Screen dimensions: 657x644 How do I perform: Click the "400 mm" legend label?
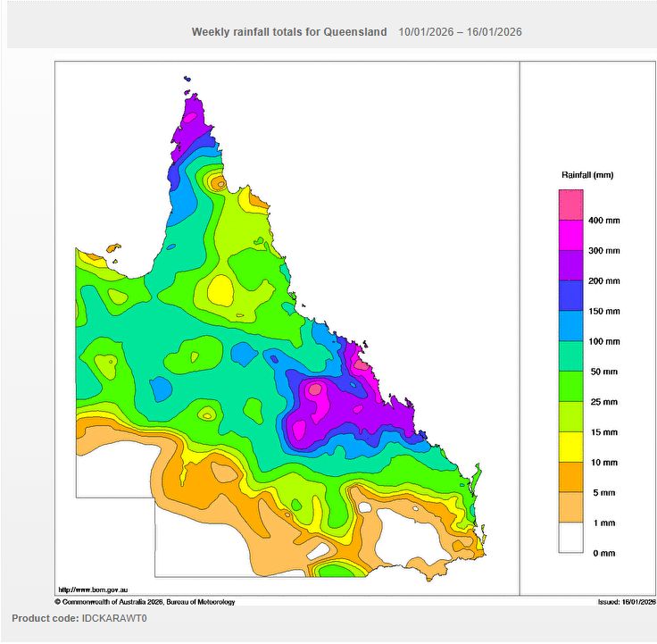pyautogui.click(x=603, y=221)
